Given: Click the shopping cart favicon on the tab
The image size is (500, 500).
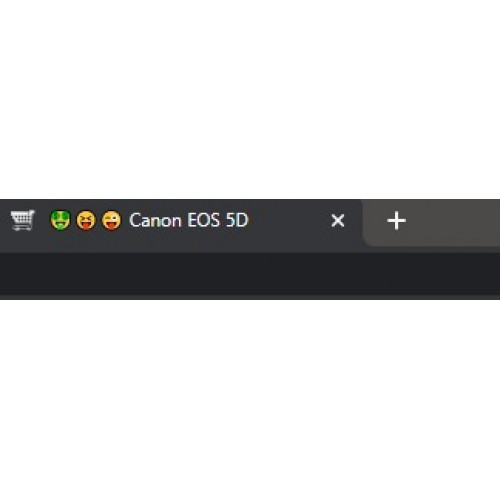Looking at the screenshot, I should click(23, 220).
